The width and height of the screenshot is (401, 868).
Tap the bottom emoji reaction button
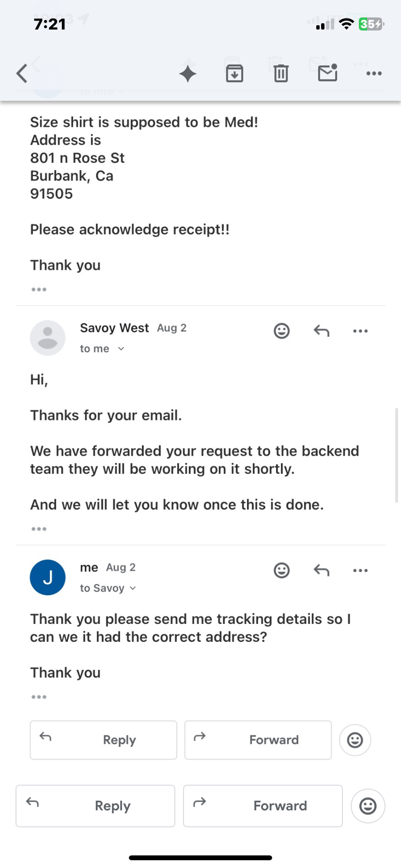pyautogui.click(x=368, y=806)
